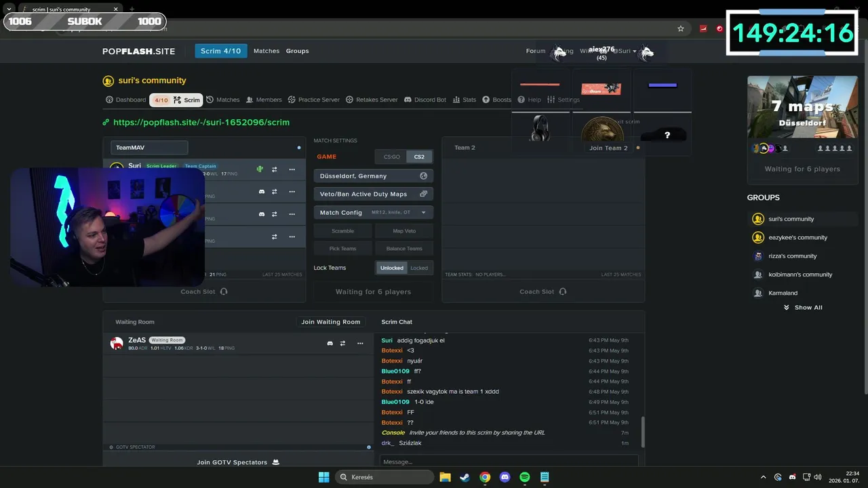Open the Dashboard tab icon

(x=109, y=100)
